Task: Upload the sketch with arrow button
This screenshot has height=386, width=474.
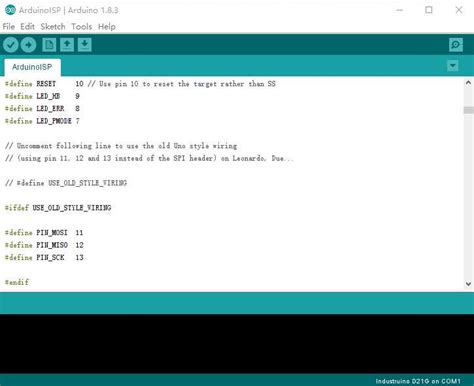Action: click(28, 45)
